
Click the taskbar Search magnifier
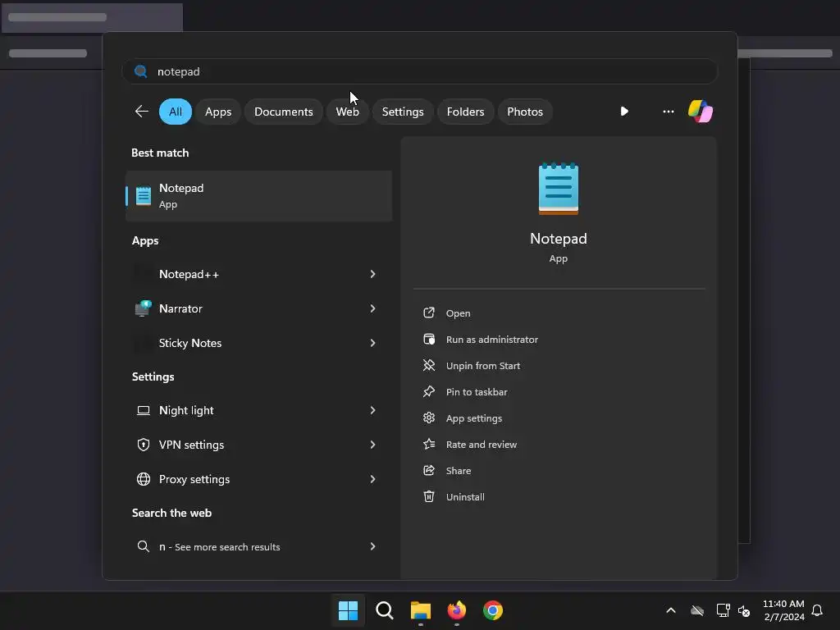(384, 610)
